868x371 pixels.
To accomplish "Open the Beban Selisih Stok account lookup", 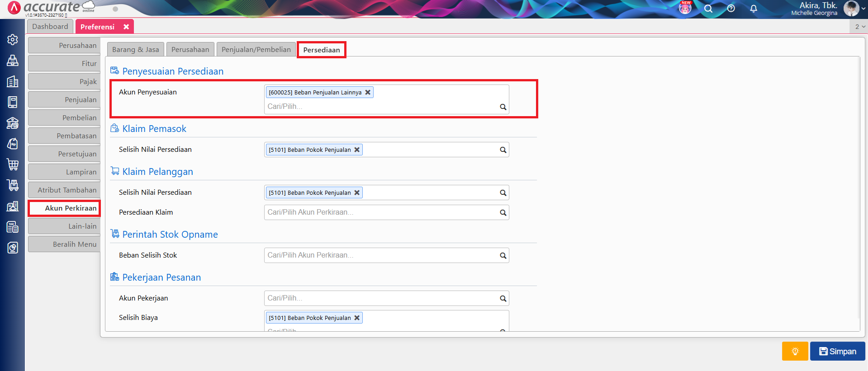I will pos(503,256).
